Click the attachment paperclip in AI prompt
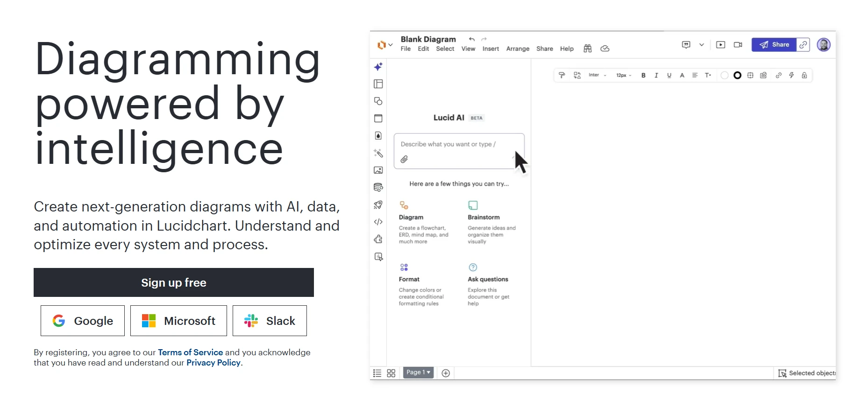The width and height of the screenshot is (868, 415). (404, 159)
